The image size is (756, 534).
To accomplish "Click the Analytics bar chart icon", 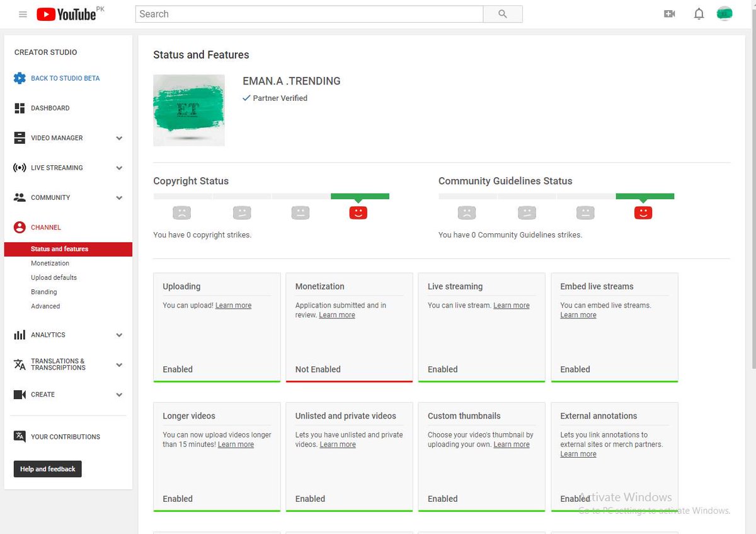I will (20, 335).
